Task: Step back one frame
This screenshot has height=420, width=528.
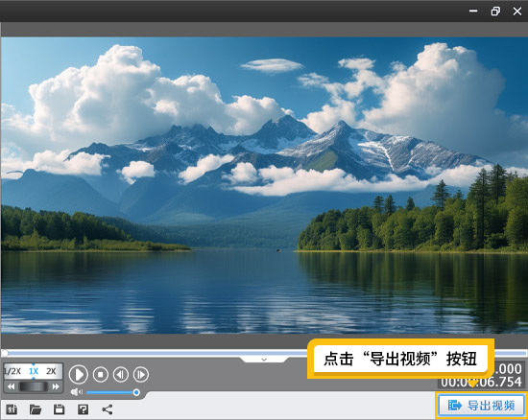Action: (121, 374)
